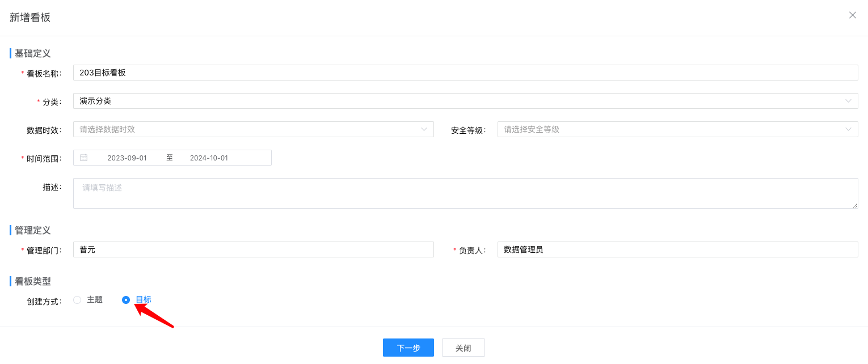Click the 下一步 button
Viewport: 868px width, 364px height.
pos(408,348)
